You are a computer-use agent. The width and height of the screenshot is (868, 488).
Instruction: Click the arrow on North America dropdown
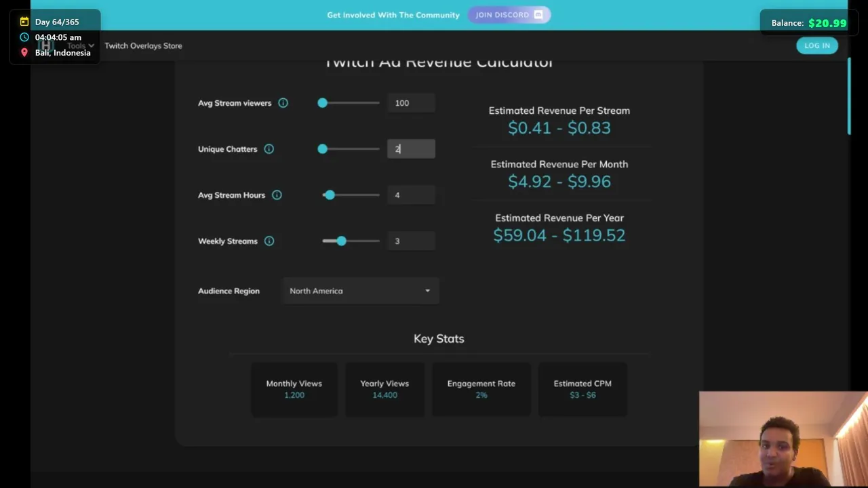[427, 291]
